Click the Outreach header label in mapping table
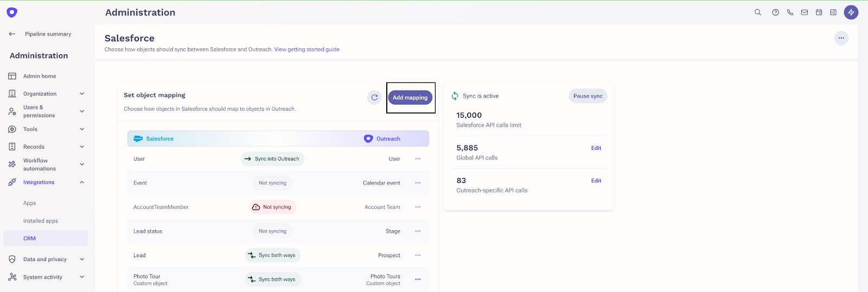The width and height of the screenshot is (868, 292). (x=388, y=139)
